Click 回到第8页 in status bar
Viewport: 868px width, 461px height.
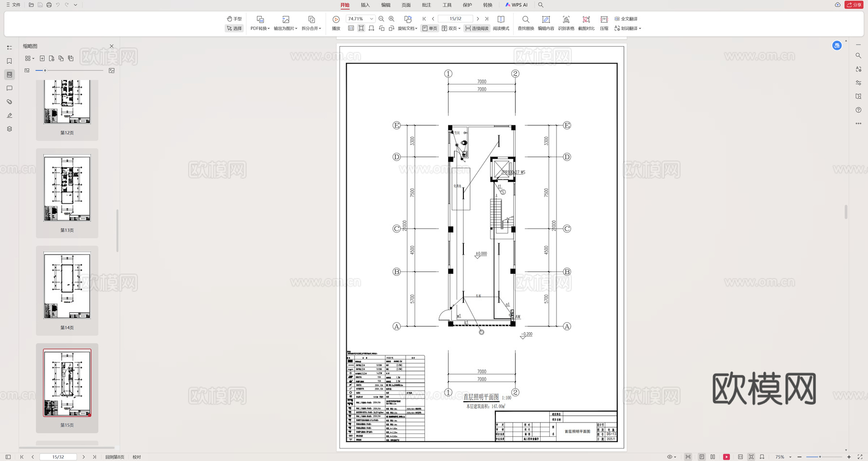point(115,457)
